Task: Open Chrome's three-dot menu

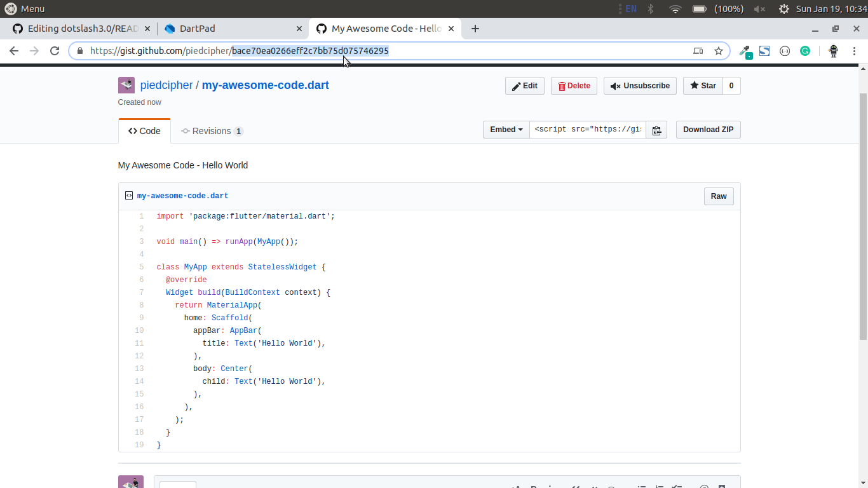Action: point(855,51)
